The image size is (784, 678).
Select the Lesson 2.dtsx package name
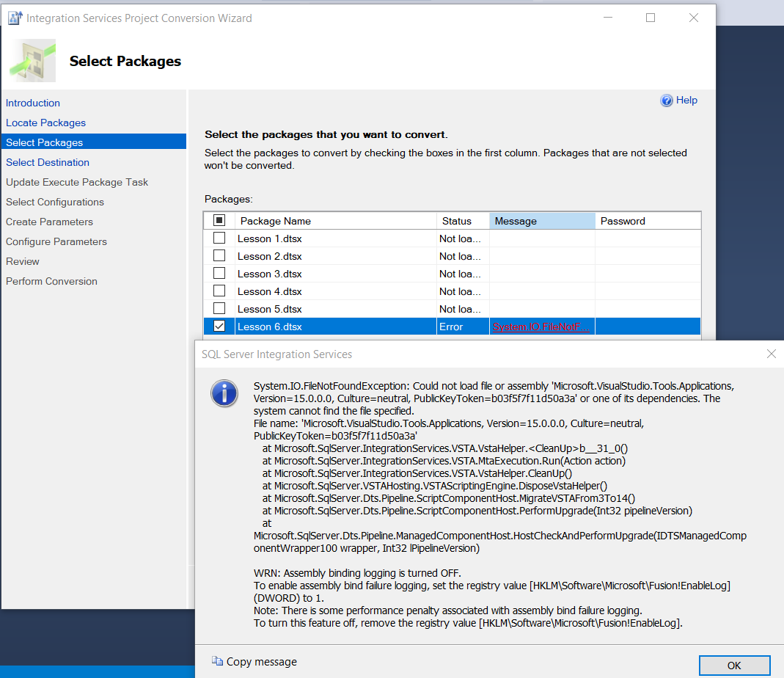coord(269,256)
